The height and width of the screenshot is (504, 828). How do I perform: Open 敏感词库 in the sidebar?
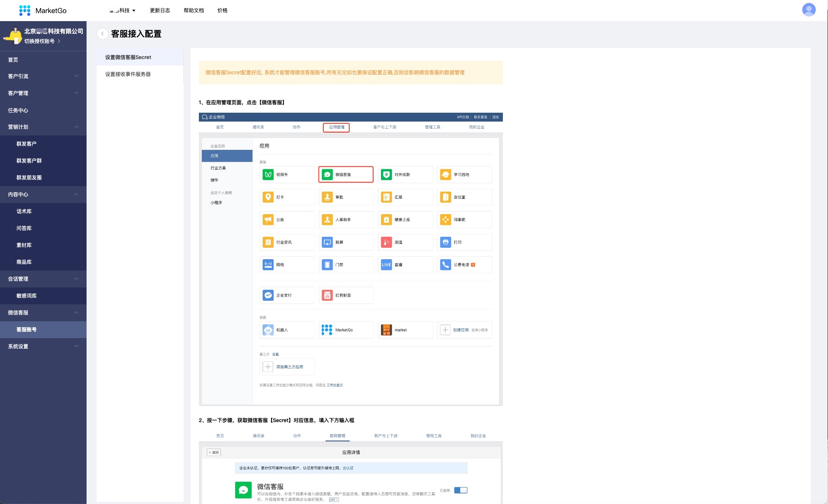(27, 296)
